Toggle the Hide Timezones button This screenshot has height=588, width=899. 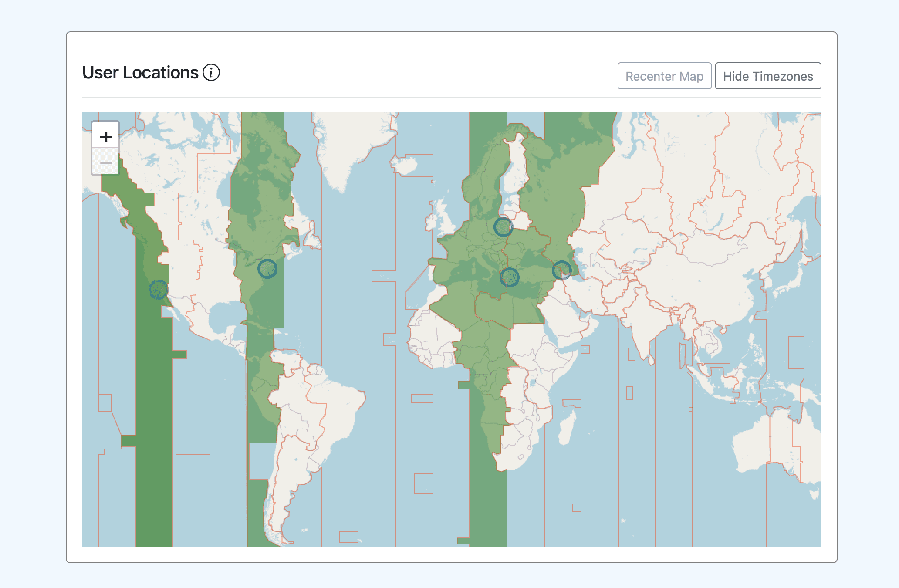(767, 76)
